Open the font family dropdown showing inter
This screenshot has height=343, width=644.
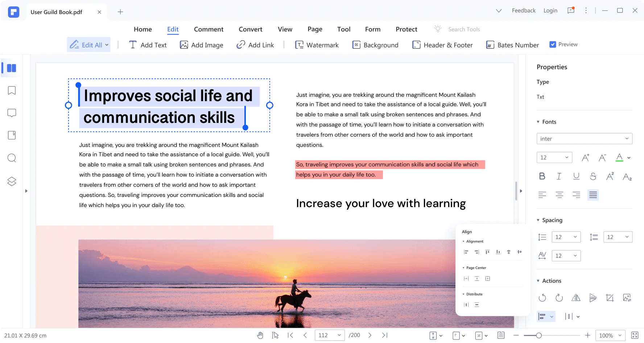(x=584, y=139)
